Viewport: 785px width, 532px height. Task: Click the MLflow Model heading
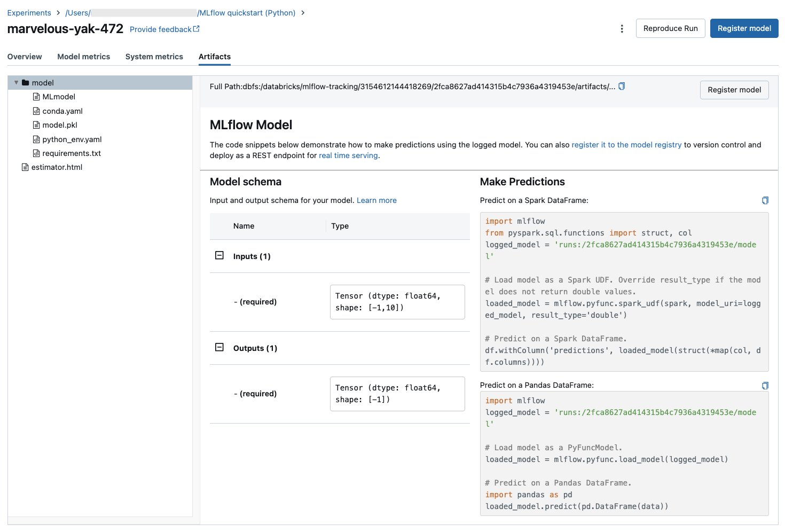251,125
